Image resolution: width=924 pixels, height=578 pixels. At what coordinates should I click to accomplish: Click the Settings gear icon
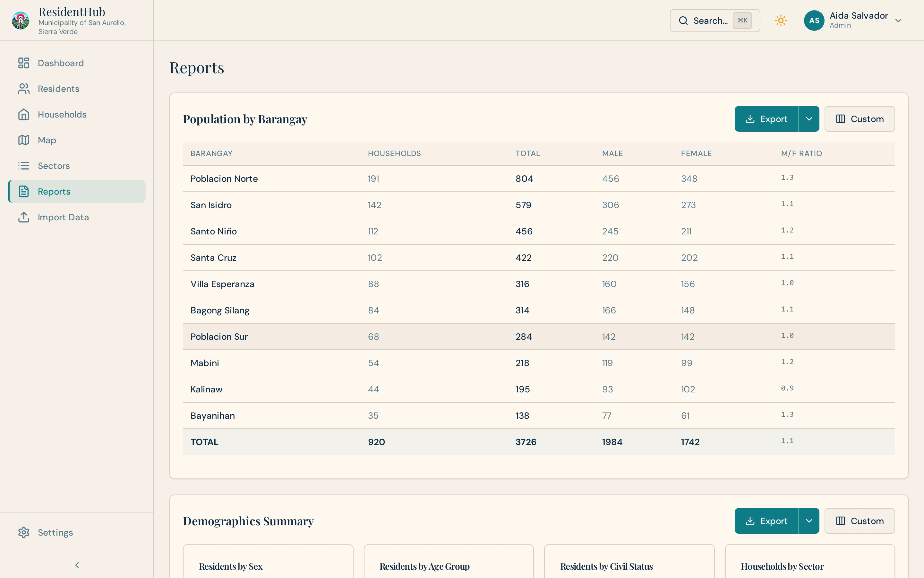(24, 532)
